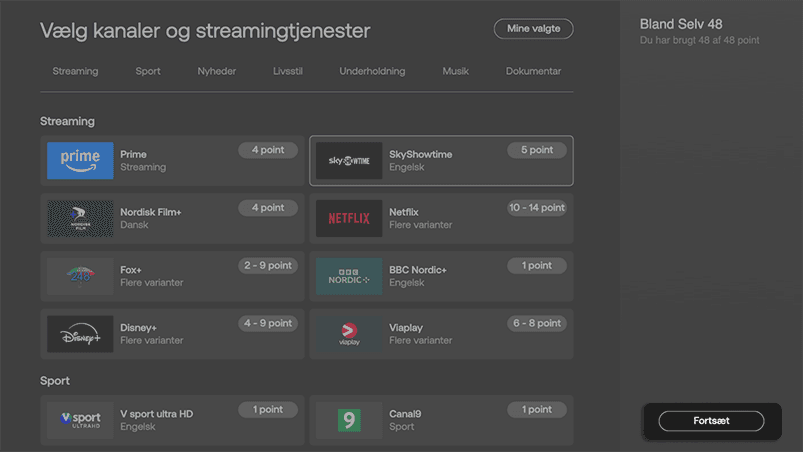Click the Nordisk Film+ logo
This screenshot has height=452, width=803.
tap(80, 219)
